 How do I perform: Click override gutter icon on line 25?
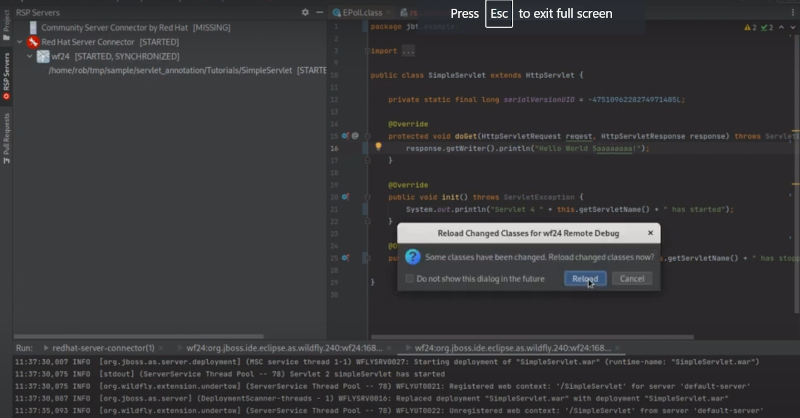345,258
